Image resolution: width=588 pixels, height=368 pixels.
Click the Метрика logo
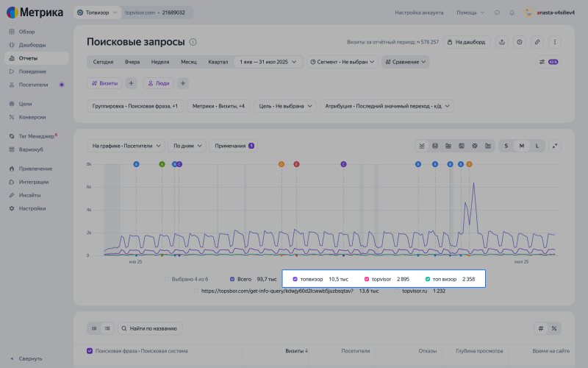pyautogui.click(x=35, y=13)
